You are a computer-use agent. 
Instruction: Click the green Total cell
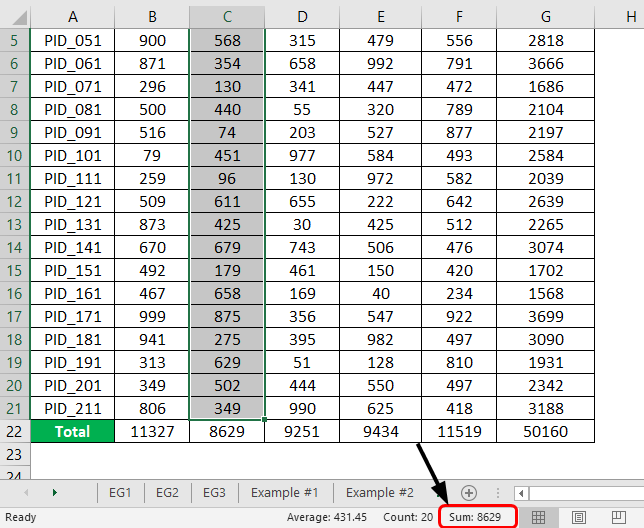(x=73, y=432)
